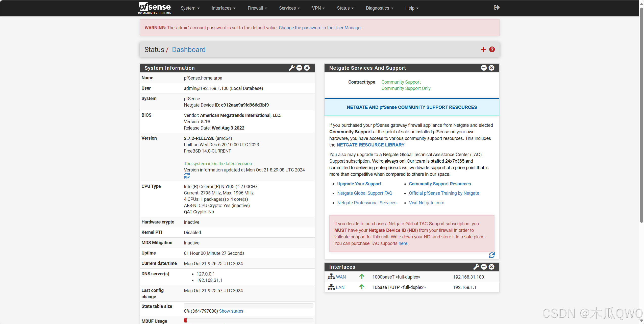Click the State table size progress bar
The height and width of the screenshot is (324, 644).
pos(249,306)
